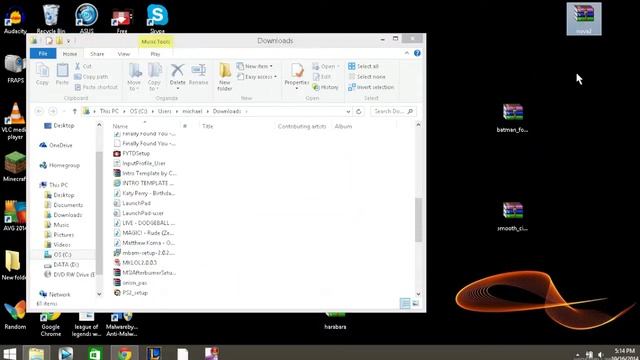Image resolution: width=640 pixels, height=360 pixels.
Task: Sort by Contributing artists column header
Action: pos(303,126)
